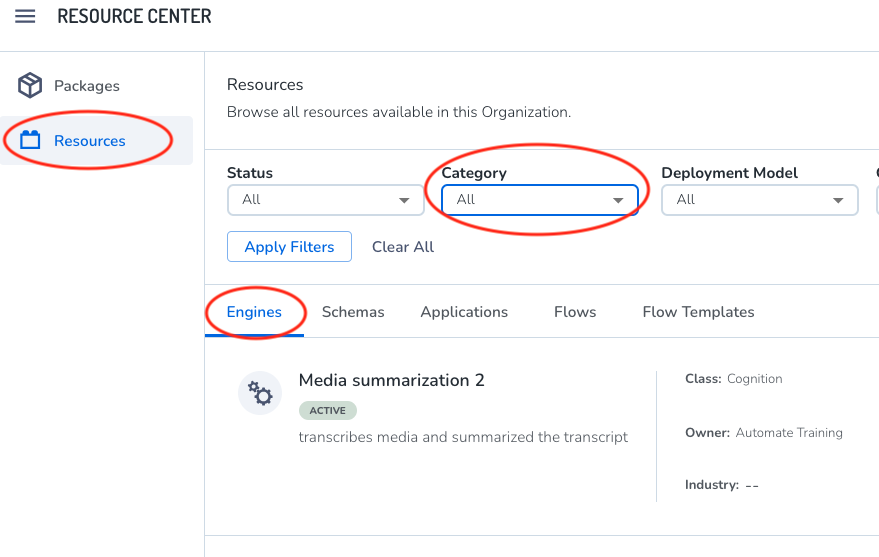Screen dimensions: 879x557
Task: Open the Media summarization 2 engine title
Action: pyautogui.click(x=391, y=380)
